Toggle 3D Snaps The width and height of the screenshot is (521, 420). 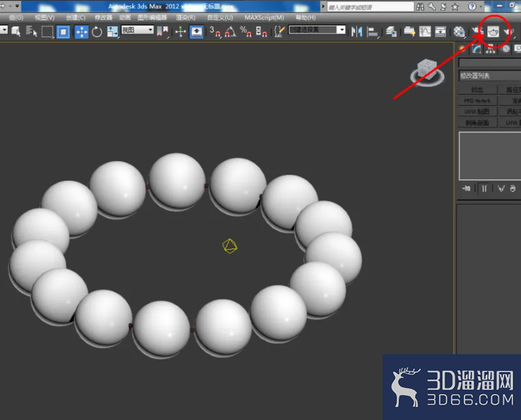[215, 32]
